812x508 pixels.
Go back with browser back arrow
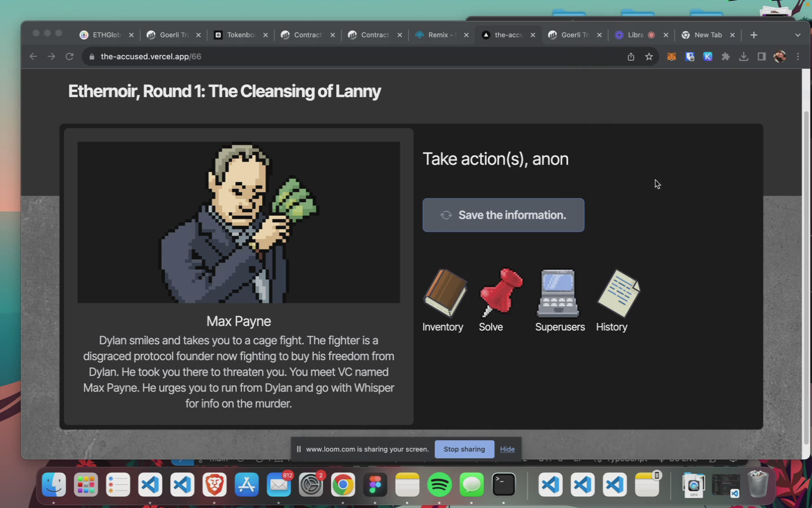[33, 56]
